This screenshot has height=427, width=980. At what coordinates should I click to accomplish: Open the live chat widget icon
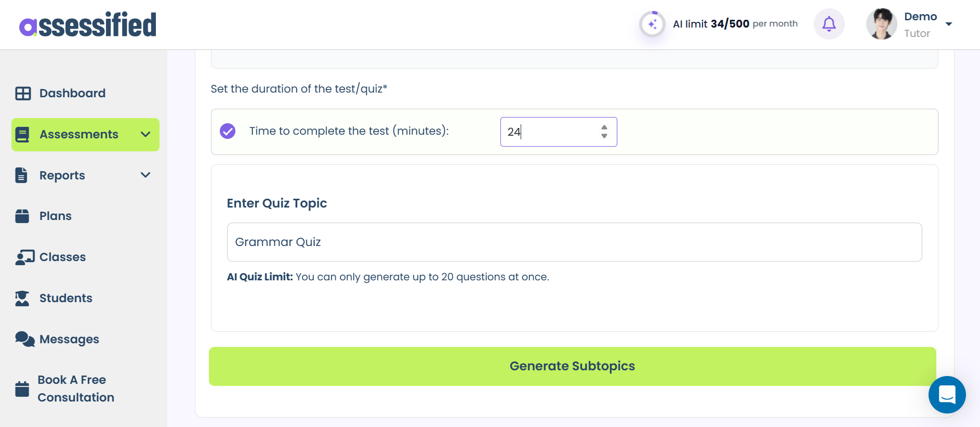click(947, 395)
